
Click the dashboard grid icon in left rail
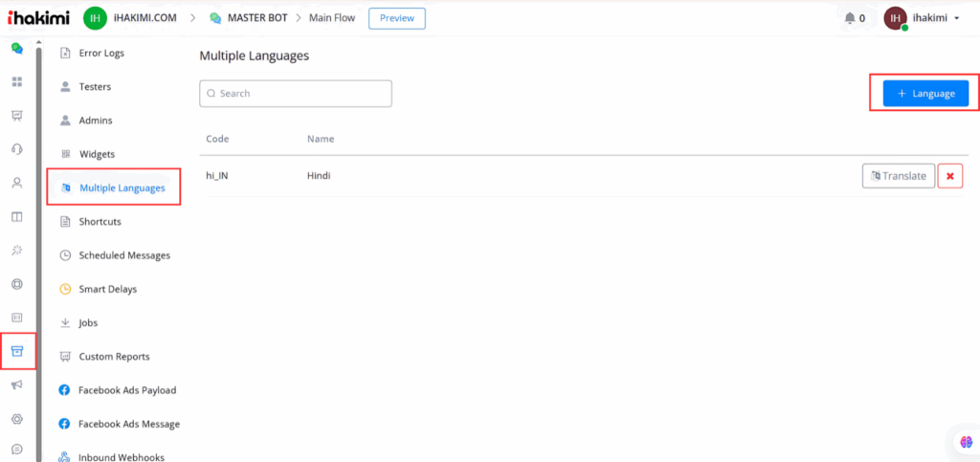coord(16,81)
